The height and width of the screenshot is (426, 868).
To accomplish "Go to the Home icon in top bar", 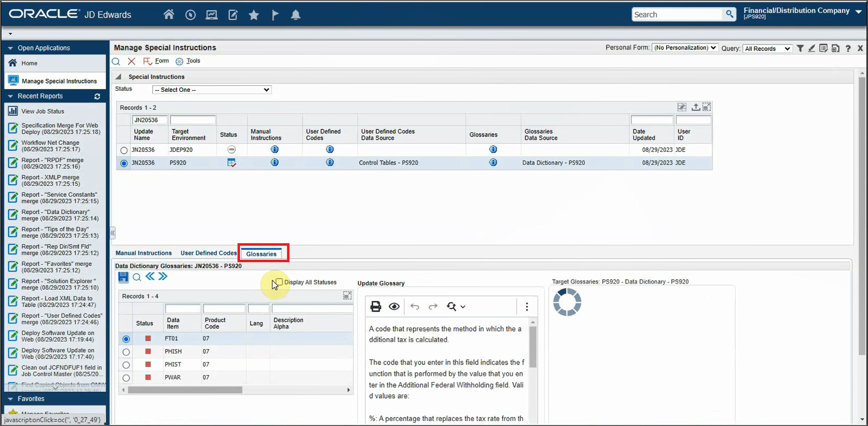I will [169, 14].
